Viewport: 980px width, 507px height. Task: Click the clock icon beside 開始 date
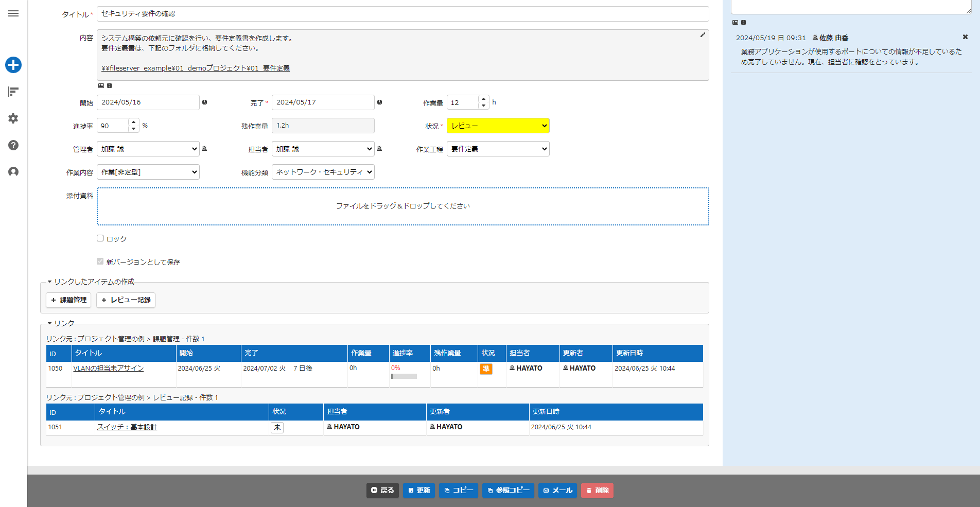tap(205, 102)
